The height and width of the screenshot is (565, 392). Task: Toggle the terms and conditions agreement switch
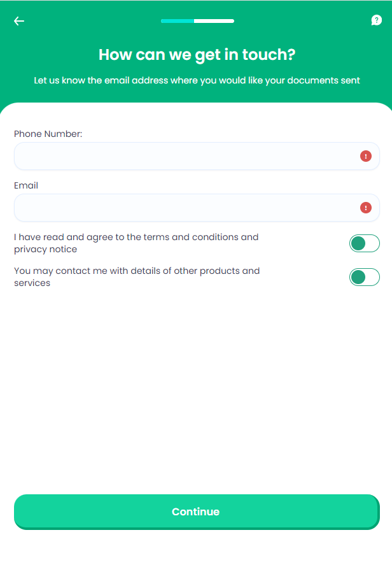(364, 243)
